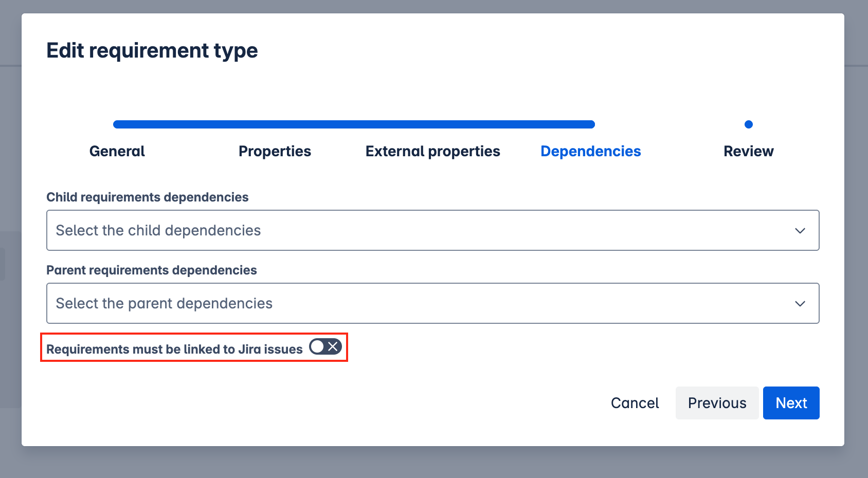The image size is (868, 478).
Task: Open the Select the parent dependencies chevron
Action: [800, 303]
